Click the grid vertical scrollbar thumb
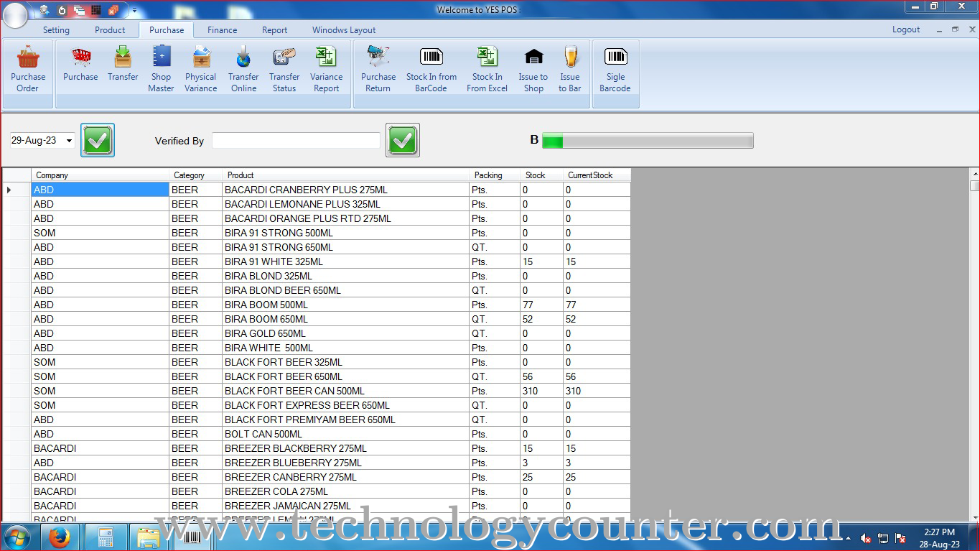980x551 pixels. pyautogui.click(x=974, y=186)
